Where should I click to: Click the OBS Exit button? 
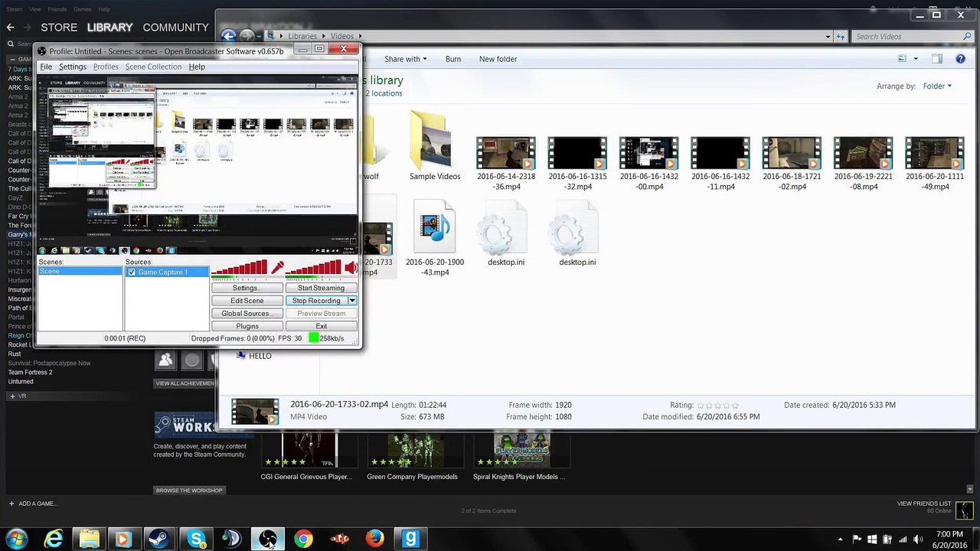(321, 326)
